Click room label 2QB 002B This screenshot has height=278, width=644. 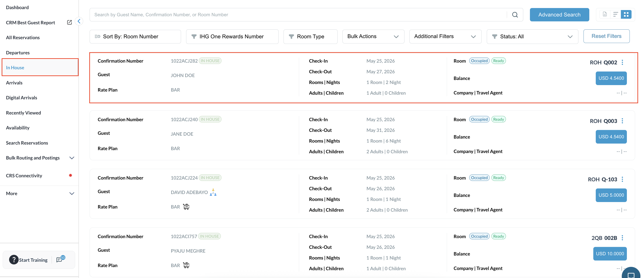pos(604,238)
